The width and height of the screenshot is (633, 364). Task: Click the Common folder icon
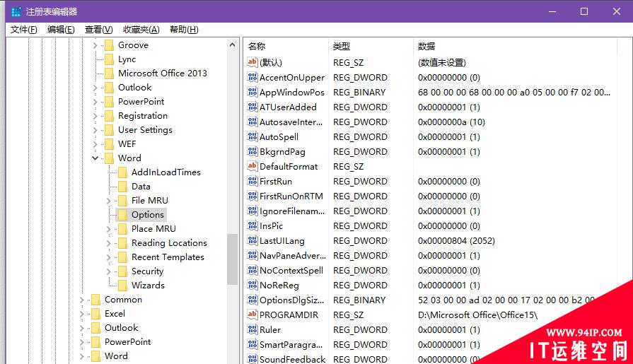95,300
